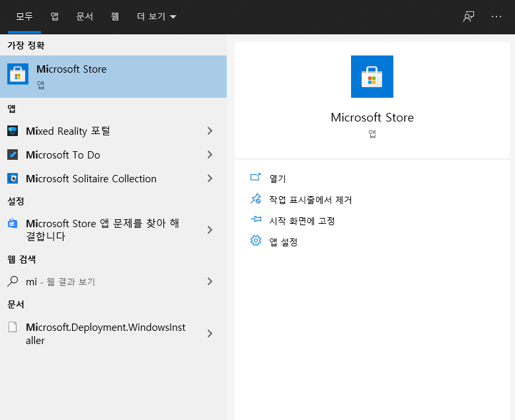Image resolution: width=515 pixels, height=420 pixels.
Task: Open the 더 보기 dropdown
Action: pos(157,17)
